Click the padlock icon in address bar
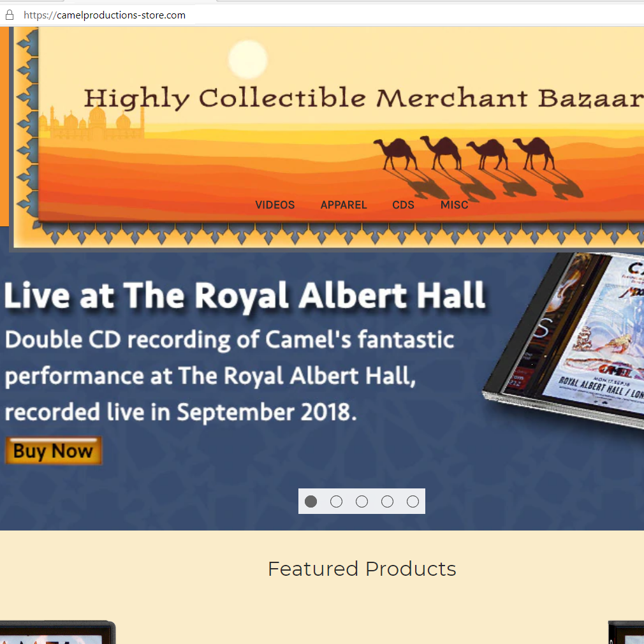This screenshot has width=644, height=644. [10, 15]
